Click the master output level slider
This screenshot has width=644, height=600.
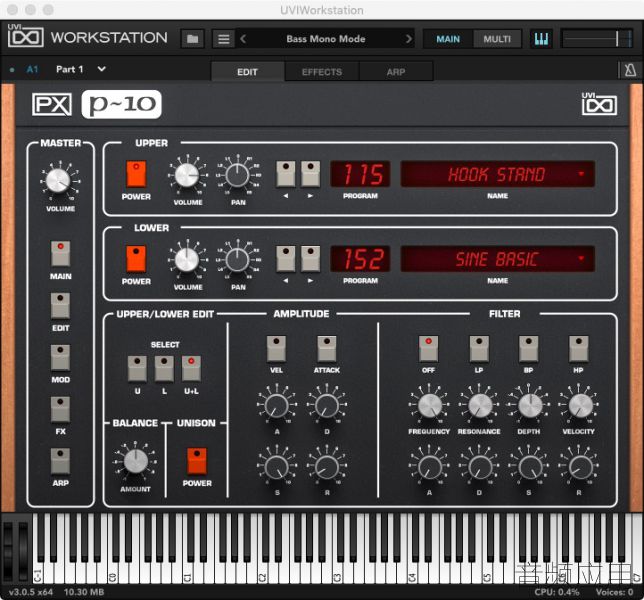(597, 39)
